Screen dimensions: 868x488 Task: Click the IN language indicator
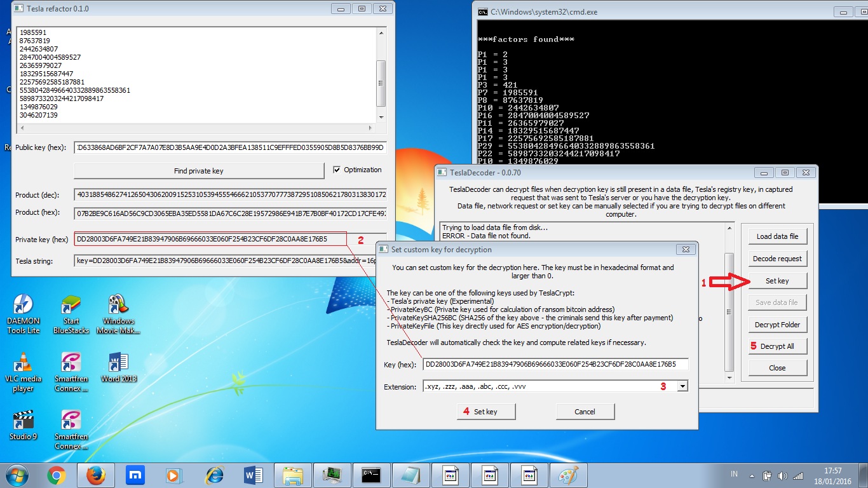[x=735, y=475]
